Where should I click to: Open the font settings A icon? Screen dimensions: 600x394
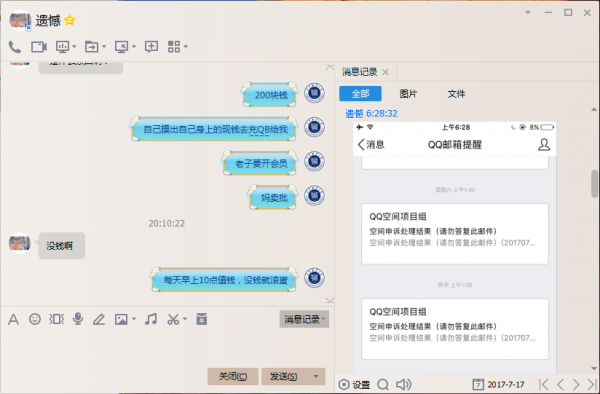(13, 319)
